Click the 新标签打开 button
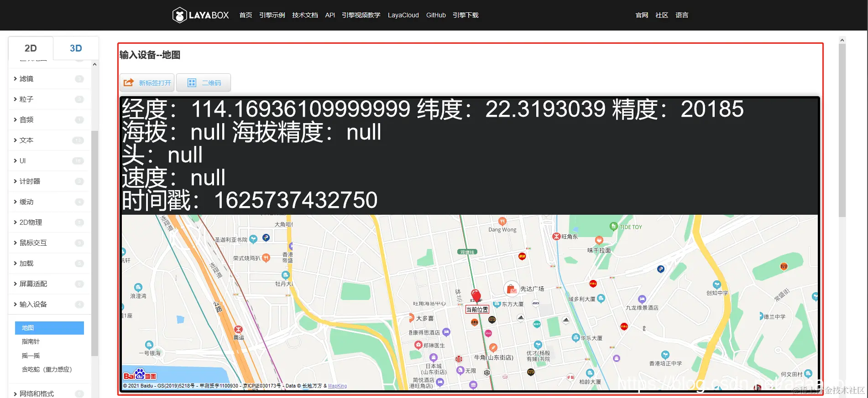The height and width of the screenshot is (398, 868). pos(147,83)
